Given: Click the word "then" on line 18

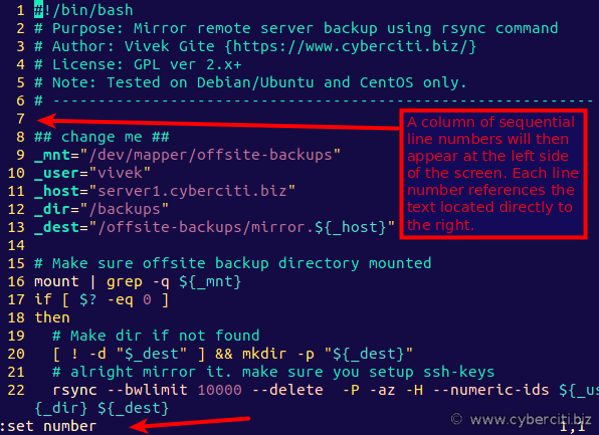Looking at the screenshot, I should coord(52,318).
